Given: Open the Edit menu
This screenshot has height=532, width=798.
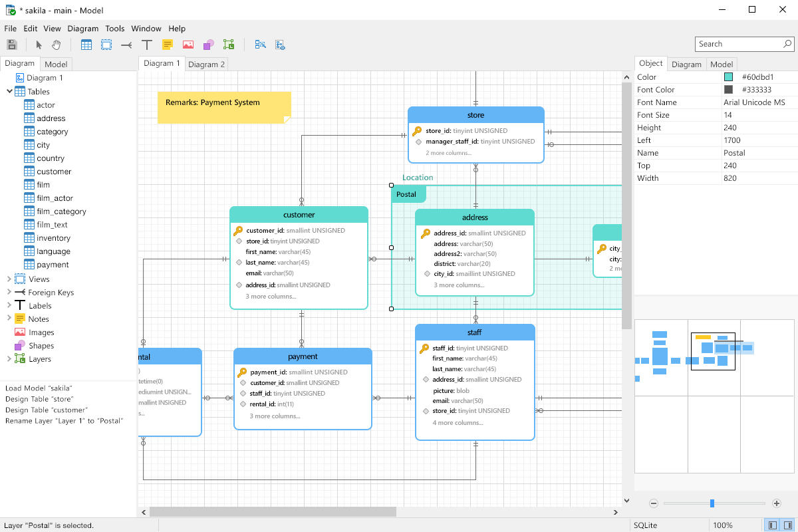Looking at the screenshot, I should (31, 29).
